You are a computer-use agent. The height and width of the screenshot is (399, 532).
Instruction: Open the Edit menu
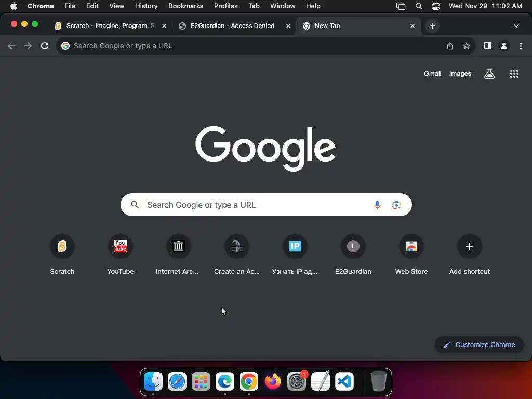(92, 6)
